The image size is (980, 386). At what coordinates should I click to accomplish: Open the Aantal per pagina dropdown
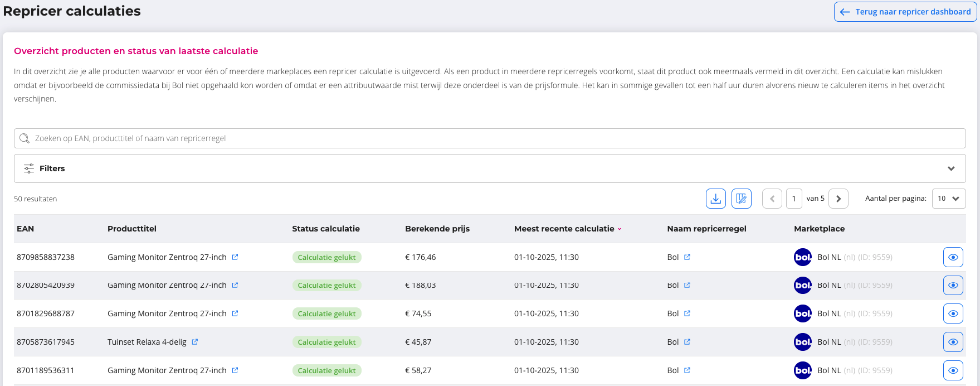948,199
